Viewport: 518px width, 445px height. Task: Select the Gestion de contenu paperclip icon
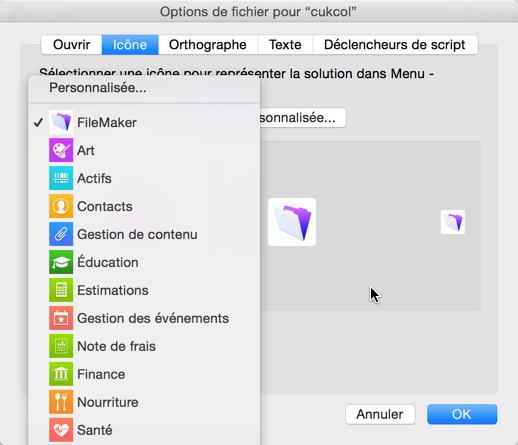pos(61,234)
